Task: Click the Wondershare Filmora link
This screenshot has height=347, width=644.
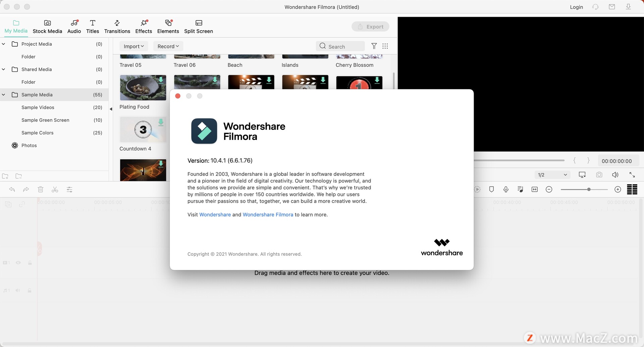Action: point(268,214)
